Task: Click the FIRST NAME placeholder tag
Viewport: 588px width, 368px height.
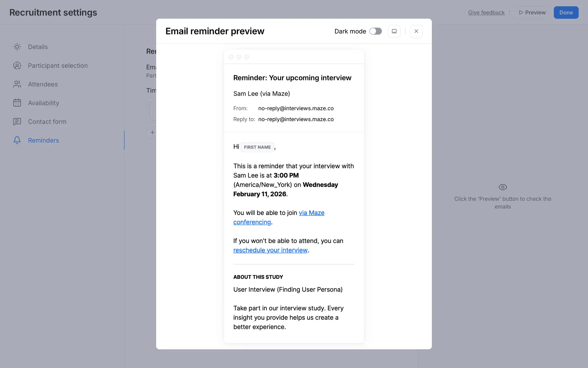Action: tap(257, 147)
